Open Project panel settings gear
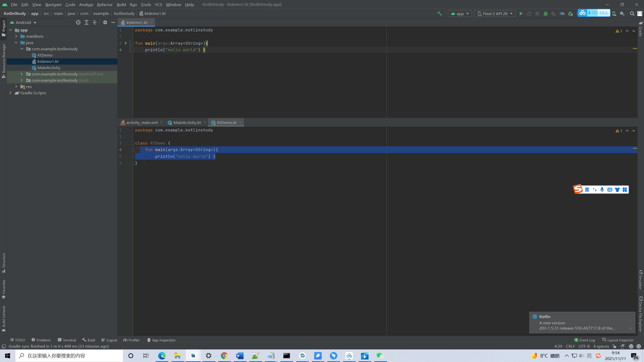644x362 pixels. [105, 22]
